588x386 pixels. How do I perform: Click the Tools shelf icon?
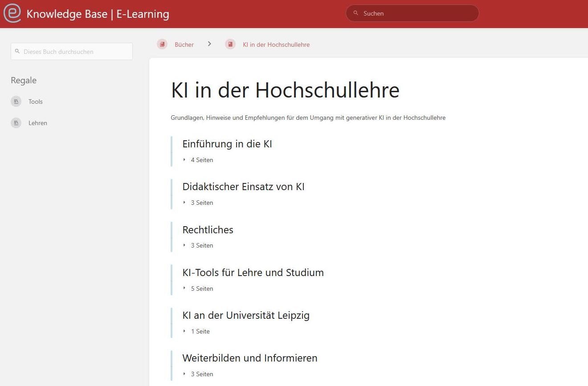tap(16, 102)
